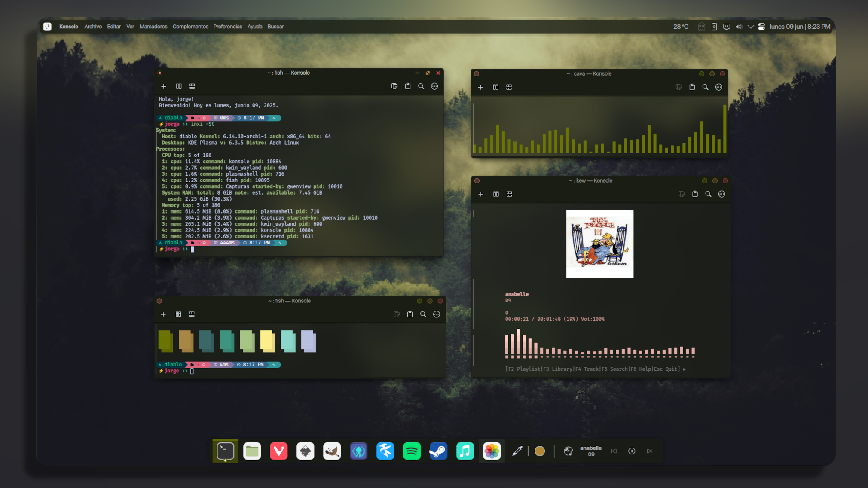Open the Marcadores menu

[153, 27]
